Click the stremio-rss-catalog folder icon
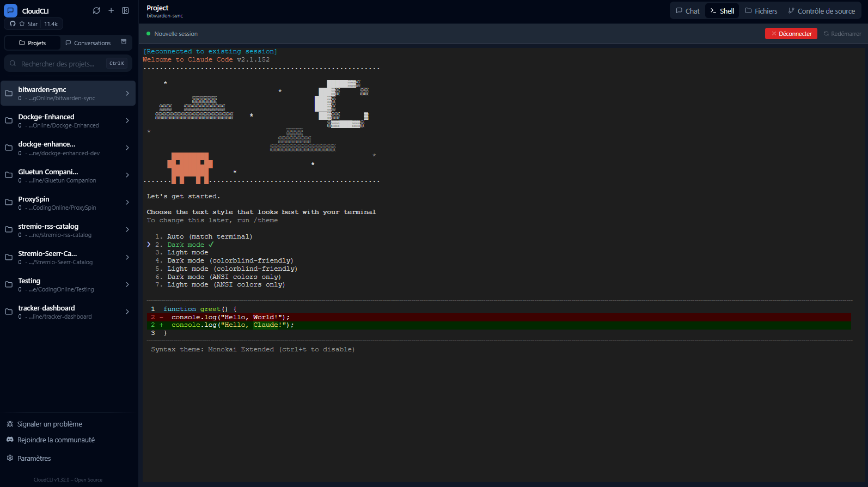 [9, 229]
